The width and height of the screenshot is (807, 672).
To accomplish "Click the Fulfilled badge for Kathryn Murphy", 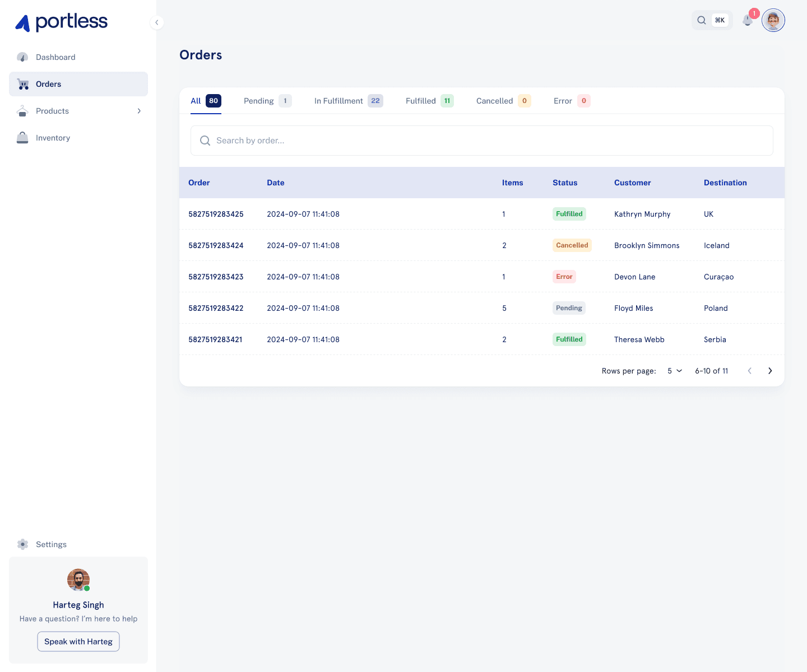I will coord(569,214).
